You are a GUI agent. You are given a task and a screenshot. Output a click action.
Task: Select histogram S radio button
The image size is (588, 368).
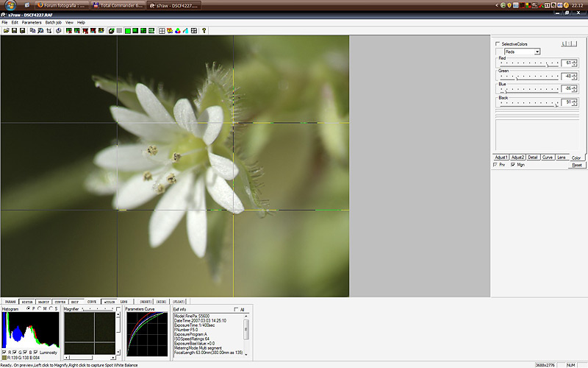click(51, 308)
